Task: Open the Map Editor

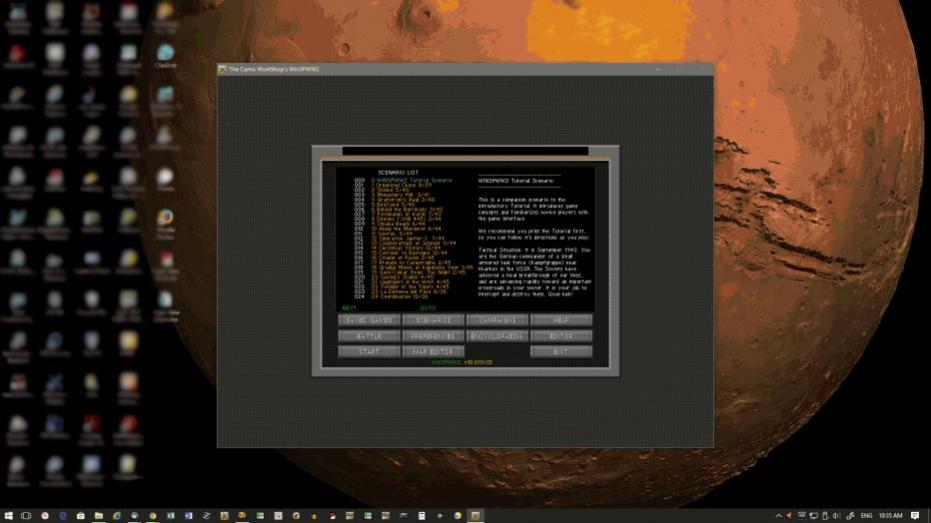Action: pos(433,352)
